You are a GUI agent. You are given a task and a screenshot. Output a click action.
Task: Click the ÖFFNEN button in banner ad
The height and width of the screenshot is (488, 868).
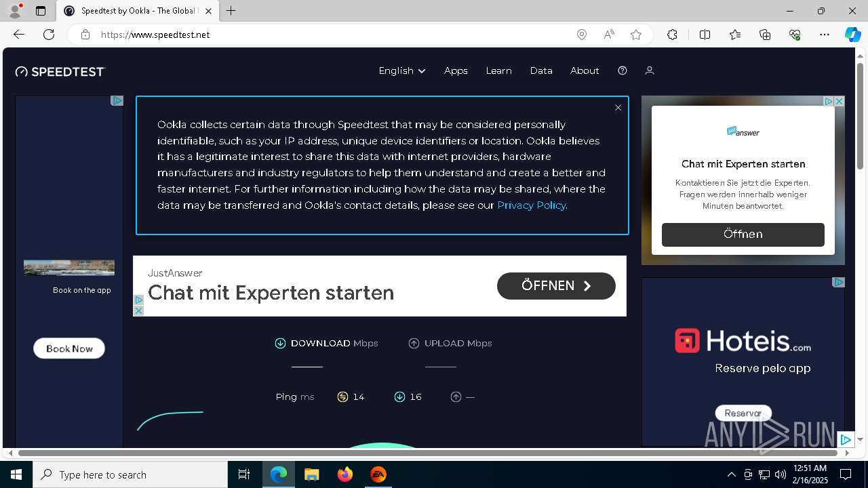(x=556, y=286)
